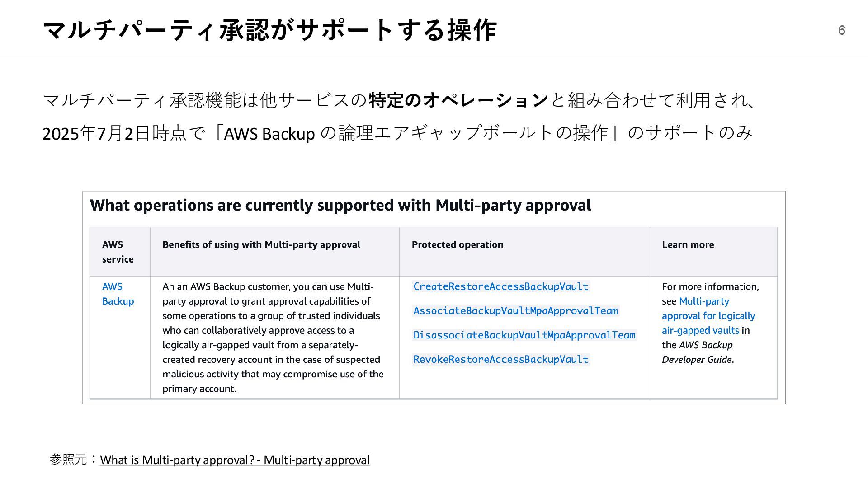Click the benefits description paragraph about AWS Backup

click(x=273, y=338)
